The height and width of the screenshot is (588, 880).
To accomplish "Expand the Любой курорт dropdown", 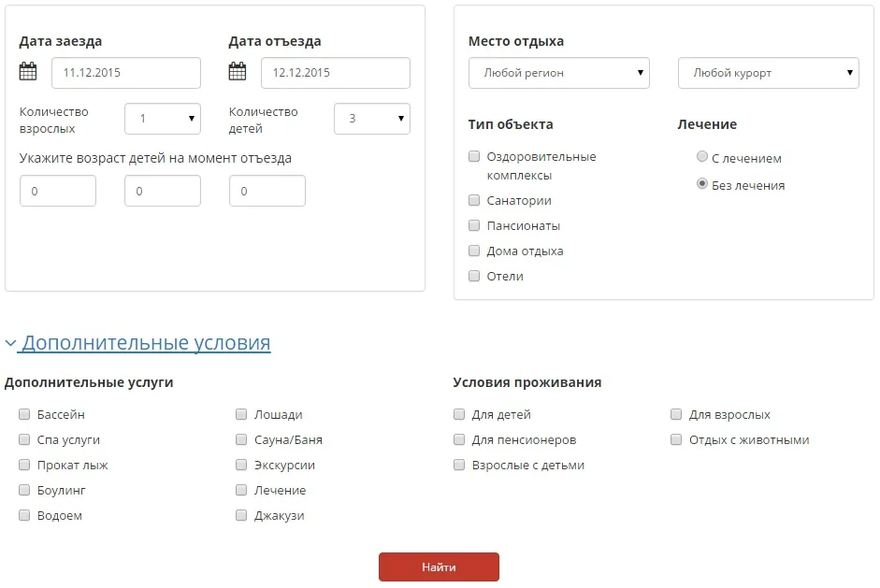I will pos(769,73).
